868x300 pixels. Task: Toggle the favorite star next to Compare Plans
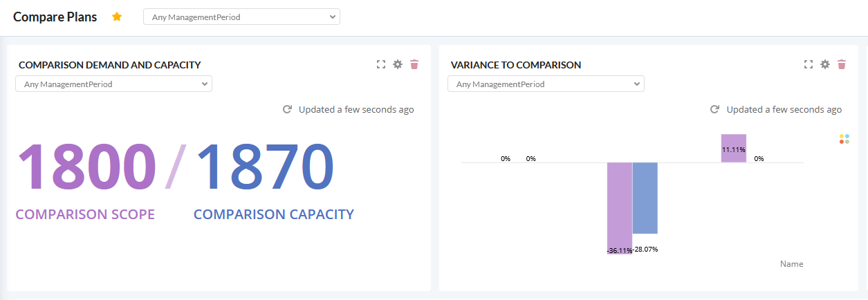pos(117,17)
